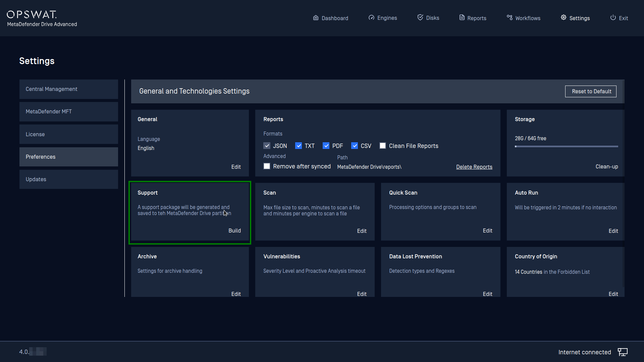The width and height of the screenshot is (644, 362).
Task: Click Build in the Support card
Action: pos(234,230)
